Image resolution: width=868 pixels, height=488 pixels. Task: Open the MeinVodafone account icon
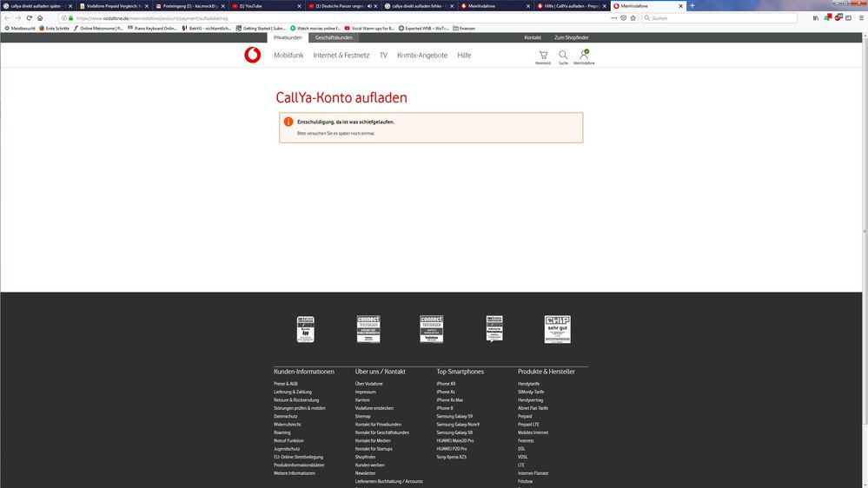(x=584, y=57)
